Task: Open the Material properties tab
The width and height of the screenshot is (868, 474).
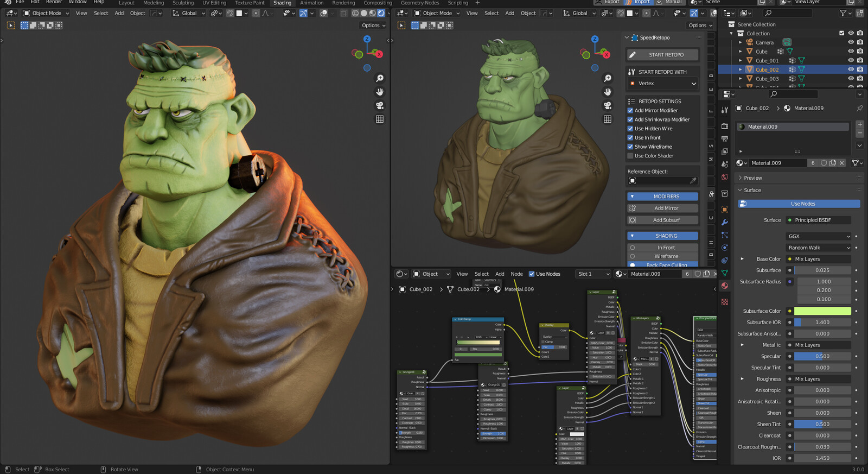Action: 725,286
